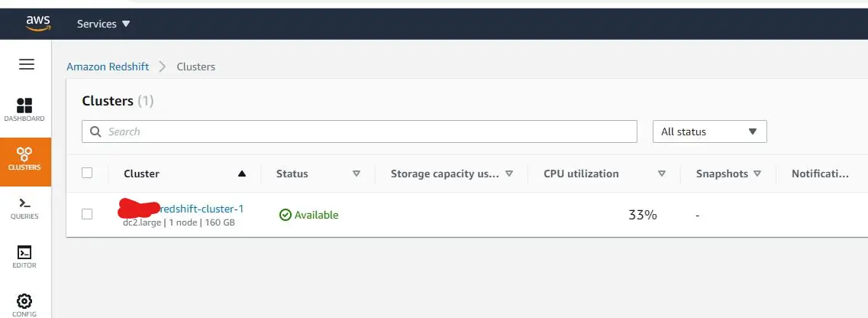Viewport: 868px width, 318px height.
Task: Open the Config gear icon
Action: click(24, 305)
